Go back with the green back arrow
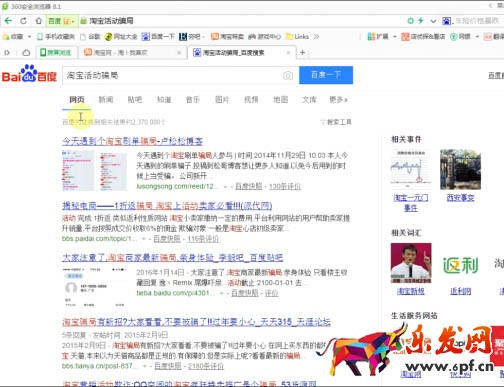The width and height of the screenshot is (504, 387). [8, 21]
